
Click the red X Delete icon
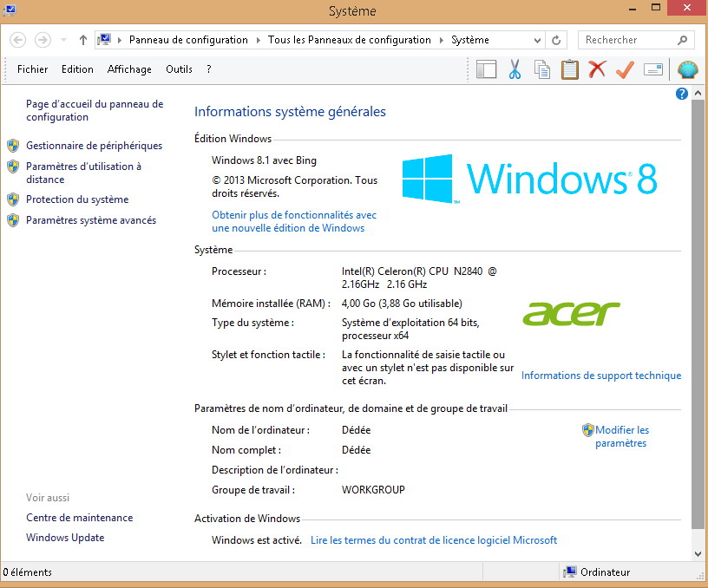click(597, 69)
